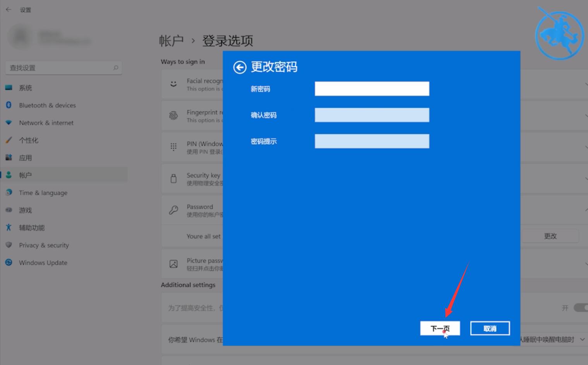Screen dimensions: 588x365
Task: Click the 'Youre all set' text
Action: tap(204, 236)
